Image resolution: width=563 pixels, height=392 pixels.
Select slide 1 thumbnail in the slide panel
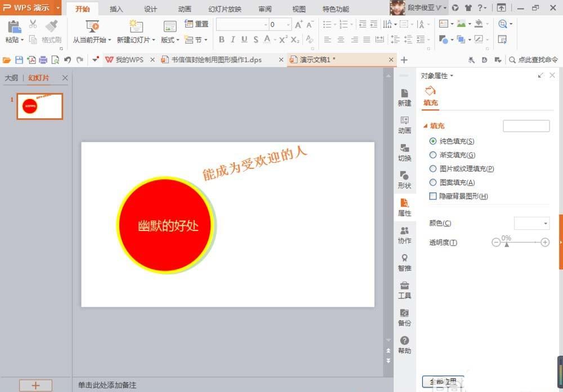39,106
